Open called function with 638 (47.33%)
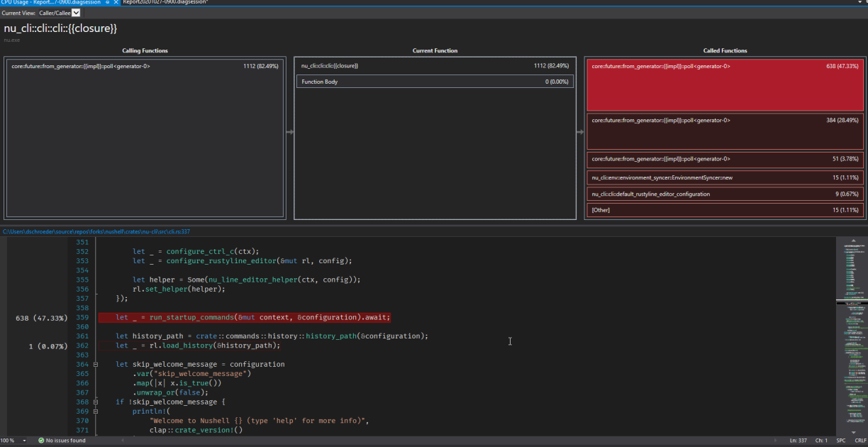868x447 pixels. click(x=725, y=84)
